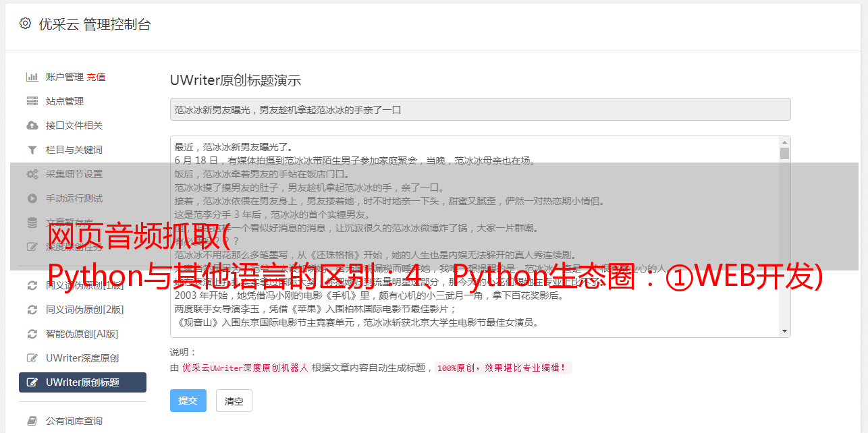This screenshot has width=868, height=433.
Task: Click the refresh icon for 同义词伪原创[2版]
Action: [x=32, y=310]
